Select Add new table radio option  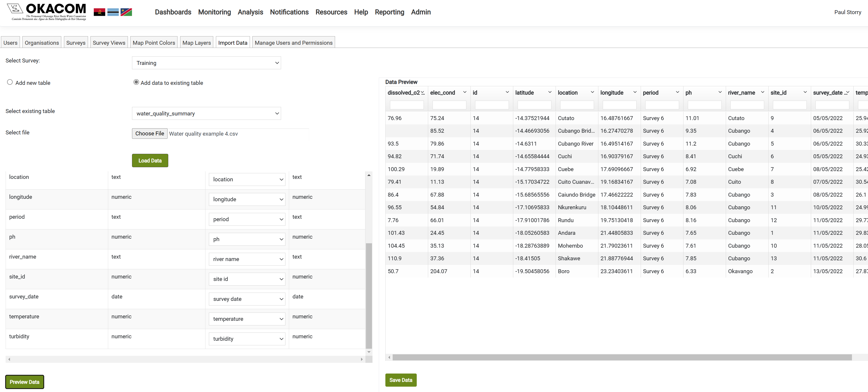10,82
